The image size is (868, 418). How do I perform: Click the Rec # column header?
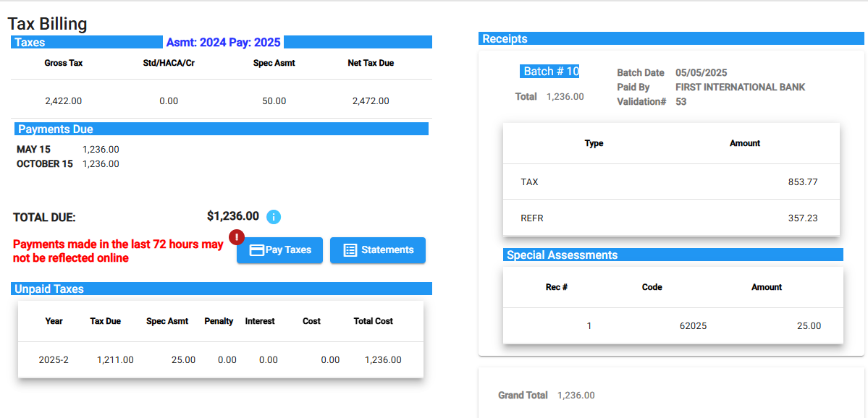556,287
